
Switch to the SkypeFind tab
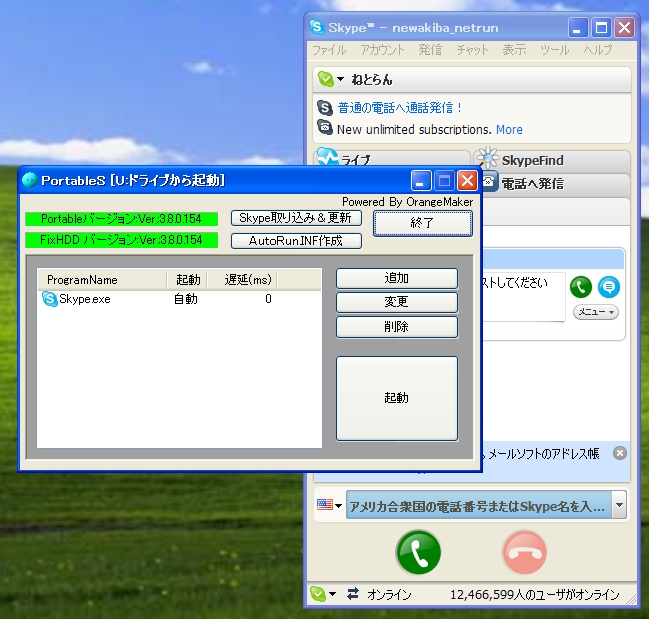552,160
